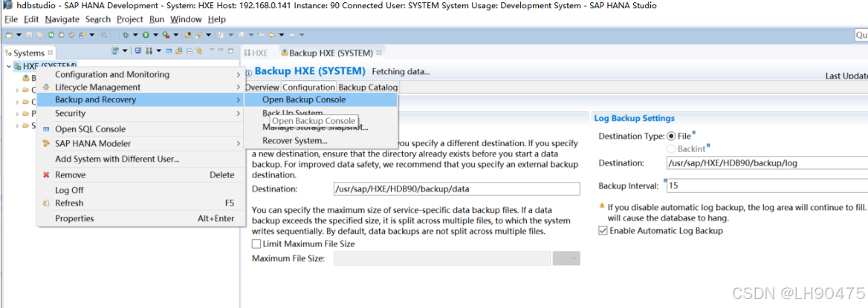
Task: Uncheck Enable Automatic Log Backup
Action: 603,231
